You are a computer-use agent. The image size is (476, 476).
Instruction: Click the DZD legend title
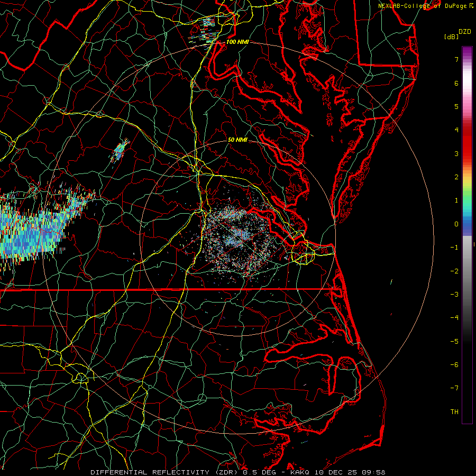[465, 32]
